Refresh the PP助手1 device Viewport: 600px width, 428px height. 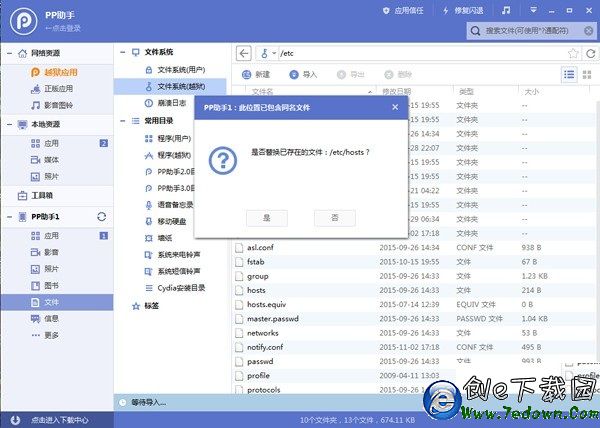pos(101,216)
